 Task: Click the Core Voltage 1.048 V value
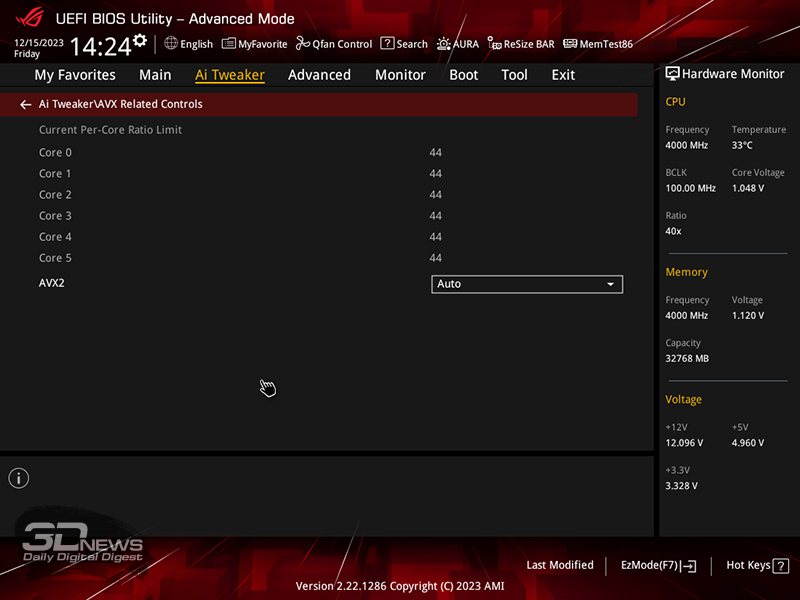(x=748, y=188)
